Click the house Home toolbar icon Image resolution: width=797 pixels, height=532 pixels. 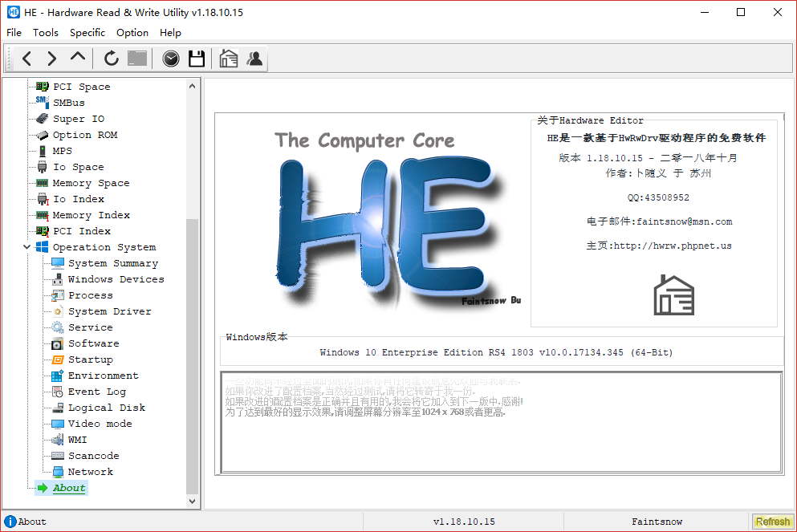point(229,59)
